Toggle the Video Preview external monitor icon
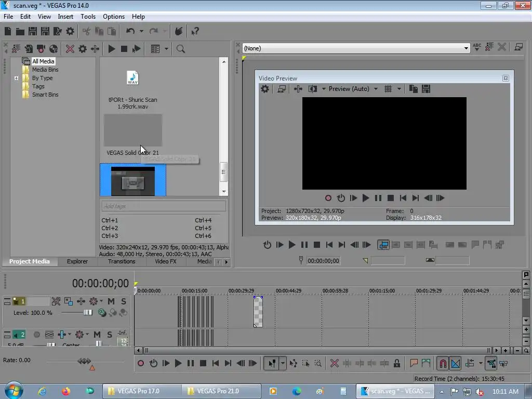532x399 pixels. pos(282,89)
